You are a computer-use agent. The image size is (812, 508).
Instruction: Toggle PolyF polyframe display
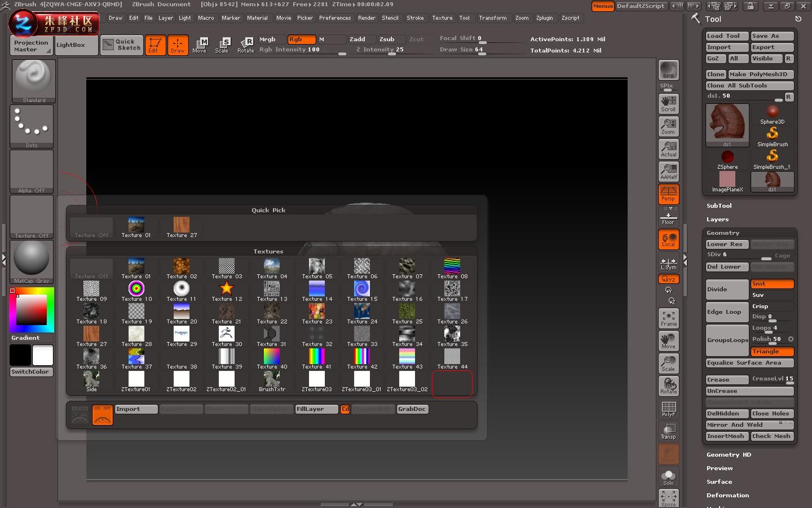[x=668, y=409]
